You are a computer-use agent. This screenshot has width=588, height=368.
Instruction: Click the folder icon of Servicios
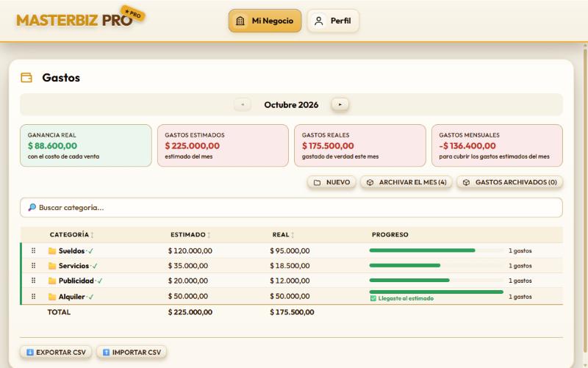tap(52, 266)
